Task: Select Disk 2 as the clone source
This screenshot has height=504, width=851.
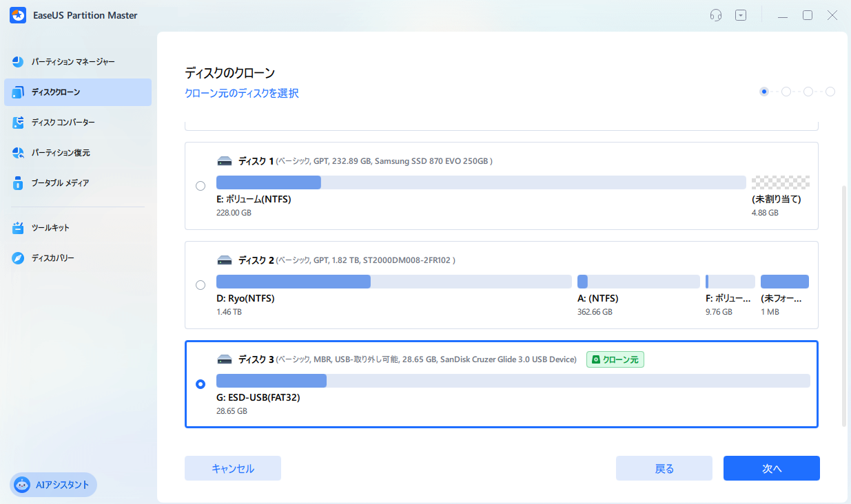Action: pos(201,284)
